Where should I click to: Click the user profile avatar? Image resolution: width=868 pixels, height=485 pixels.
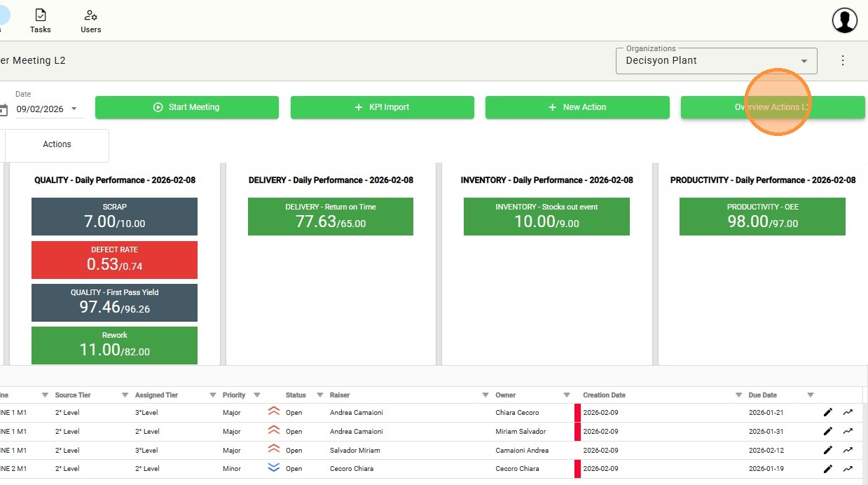click(x=844, y=20)
